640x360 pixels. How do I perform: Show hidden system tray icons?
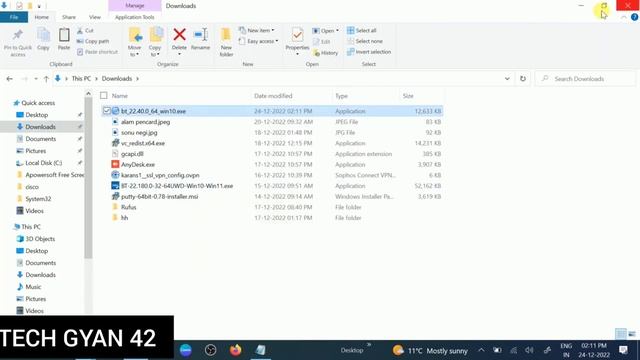481,350
